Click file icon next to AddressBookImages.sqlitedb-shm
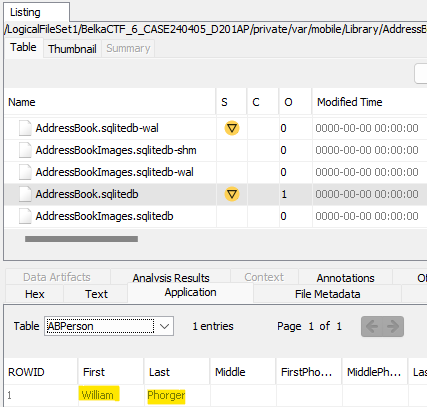The image size is (427, 407). (25, 150)
